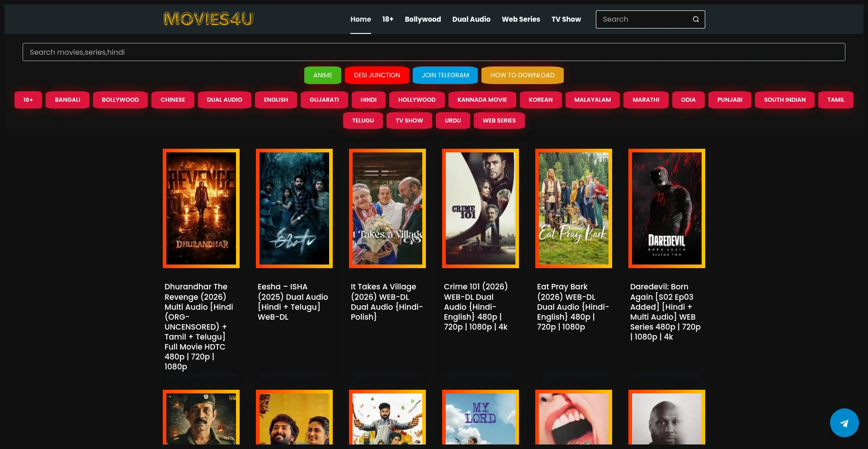Select the KOREAN category tag
Image resolution: width=868 pixels, height=449 pixels.
pyautogui.click(x=541, y=100)
